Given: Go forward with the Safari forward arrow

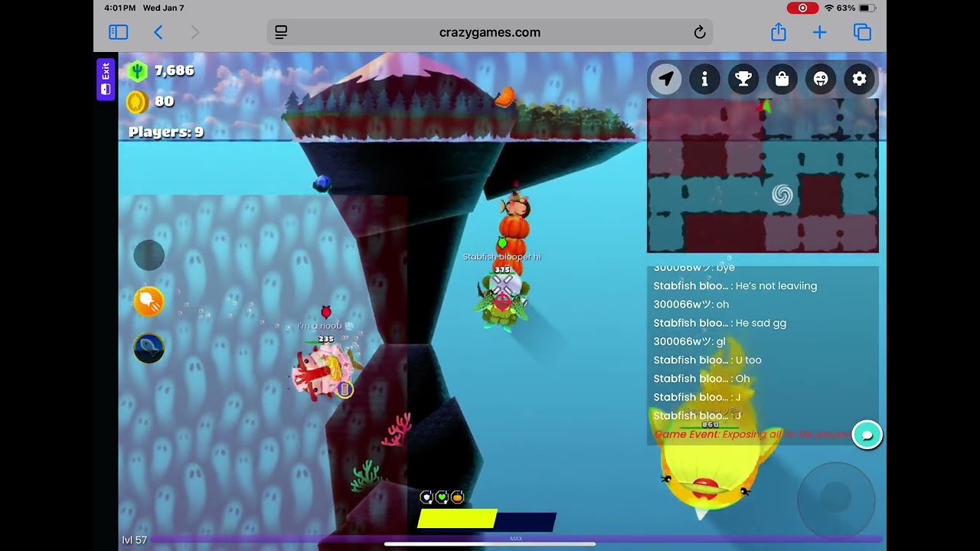Looking at the screenshot, I should click(x=194, y=32).
